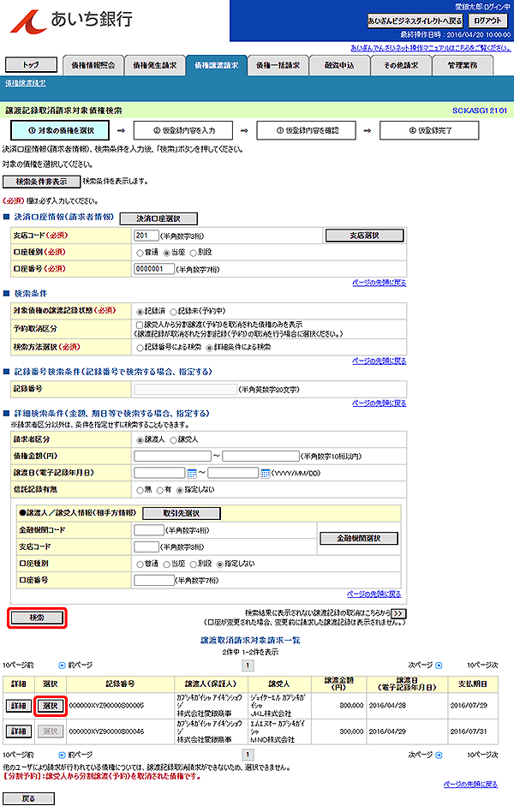This screenshot has width=514, height=812.
Task: Click the counterparty 口座番号 input field
Action: point(154,581)
